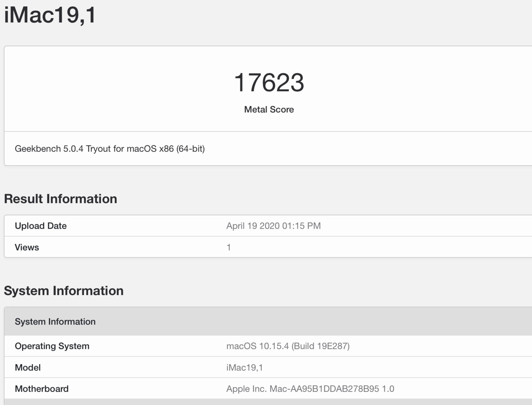Click the Operating System row label
The height and width of the screenshot is (405, 532).
coord(52,346)
